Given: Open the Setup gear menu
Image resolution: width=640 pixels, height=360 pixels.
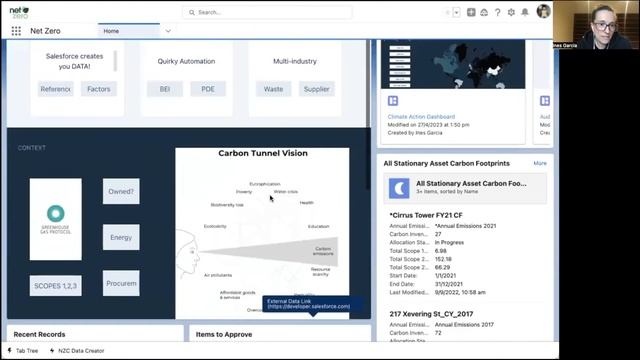Looking at the screenshot, I should tap(511, 13).
